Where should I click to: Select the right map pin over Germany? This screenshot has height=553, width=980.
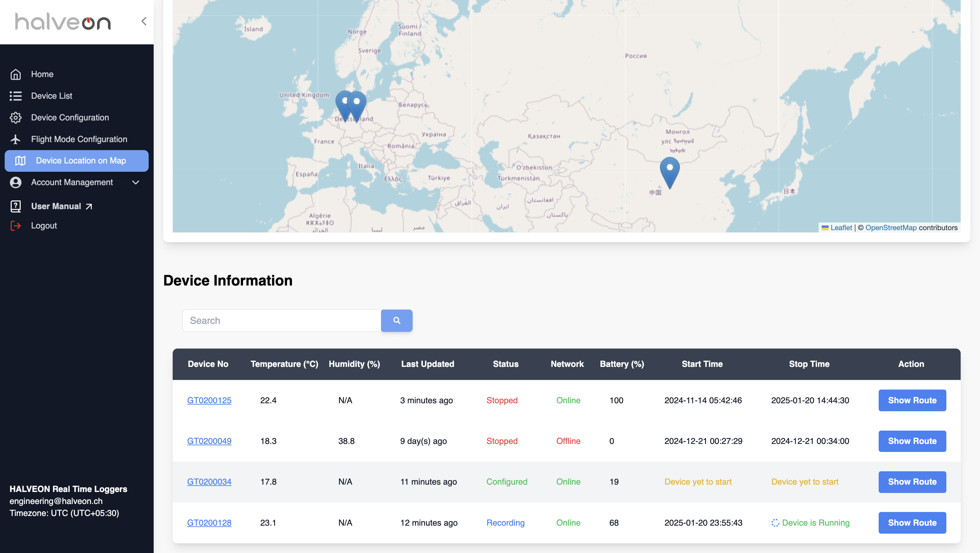pos(356,107)
